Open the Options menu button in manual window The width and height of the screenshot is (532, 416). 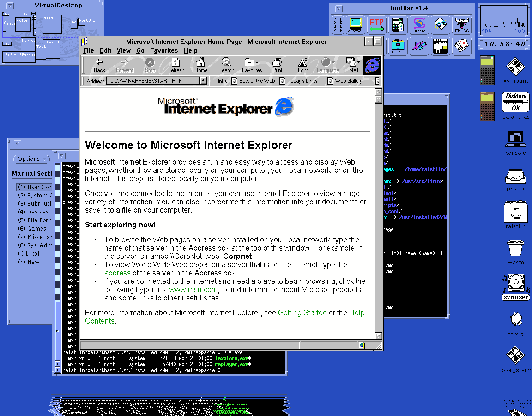click(x=31, y=159)
